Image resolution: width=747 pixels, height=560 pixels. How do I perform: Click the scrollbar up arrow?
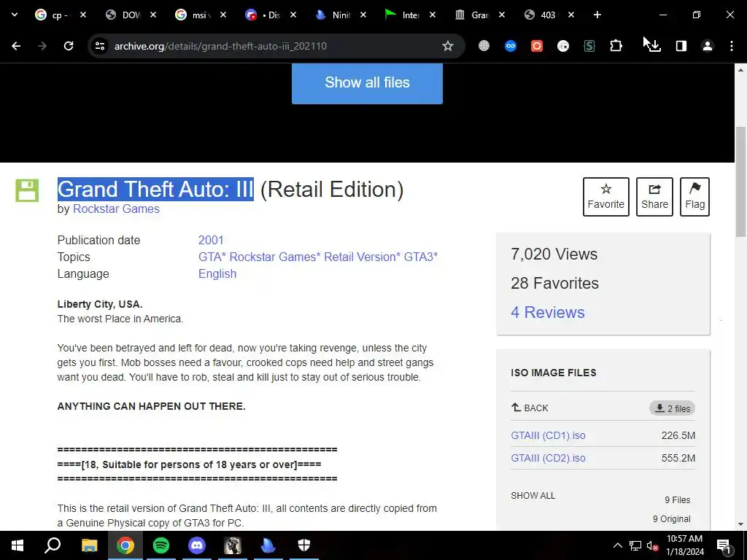tap(741, 70)
